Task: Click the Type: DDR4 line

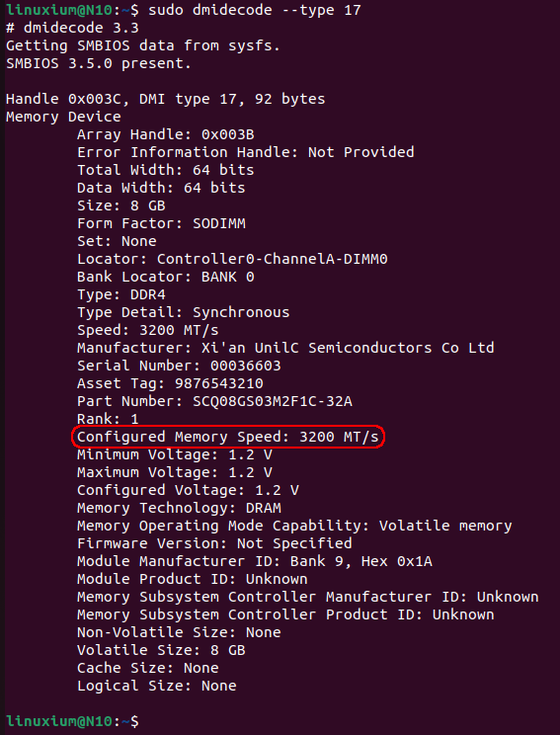Action: pyautogui.click(x=121, y=294)
